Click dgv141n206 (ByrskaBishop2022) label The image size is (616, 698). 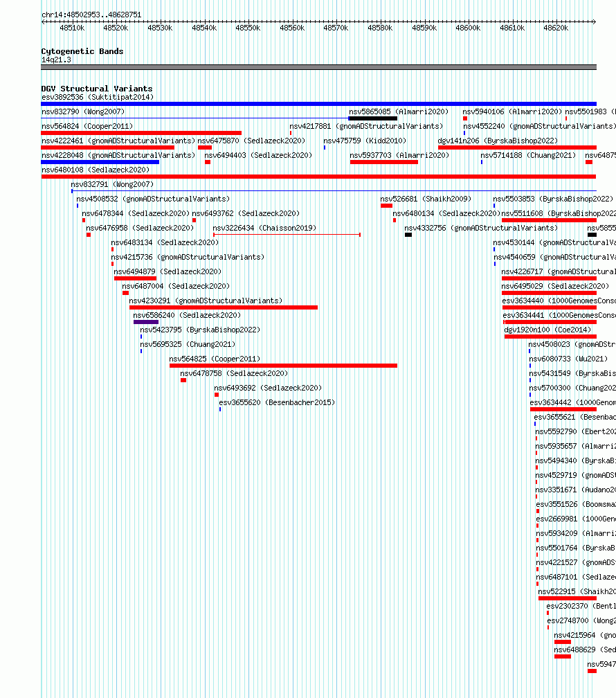[x=498, y=141]
